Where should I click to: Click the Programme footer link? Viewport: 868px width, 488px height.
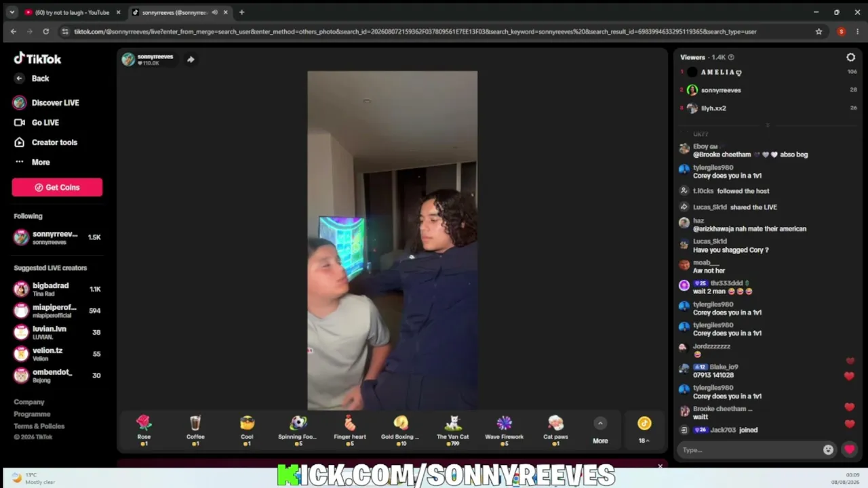[x=32, y=414]
